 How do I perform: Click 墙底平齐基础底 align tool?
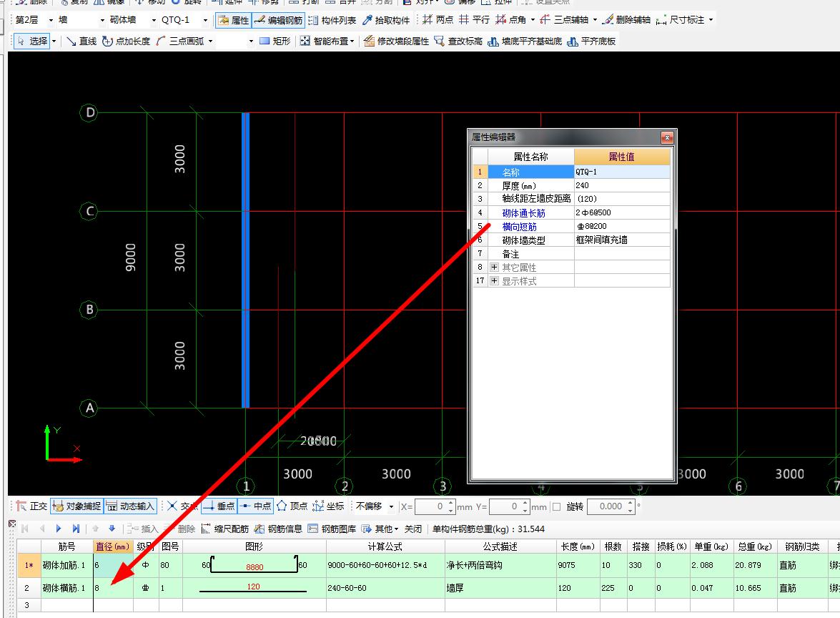[x=525, y=41]
